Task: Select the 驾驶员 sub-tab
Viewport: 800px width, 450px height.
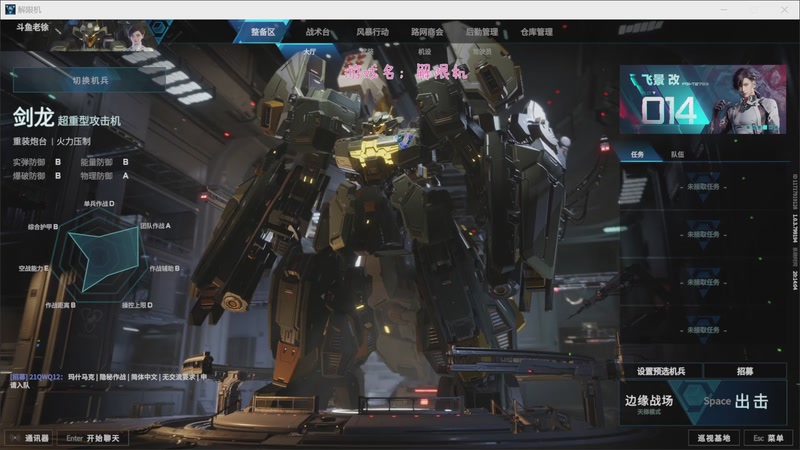Action: pos(482,52)
